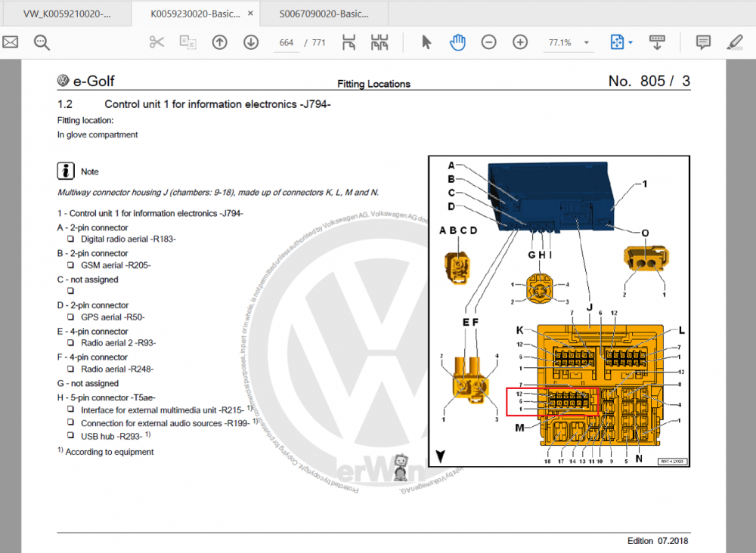This screenshot has height=553, width=756.
Task: Click the scrolling mode toolbar icon
Action: 657,42
